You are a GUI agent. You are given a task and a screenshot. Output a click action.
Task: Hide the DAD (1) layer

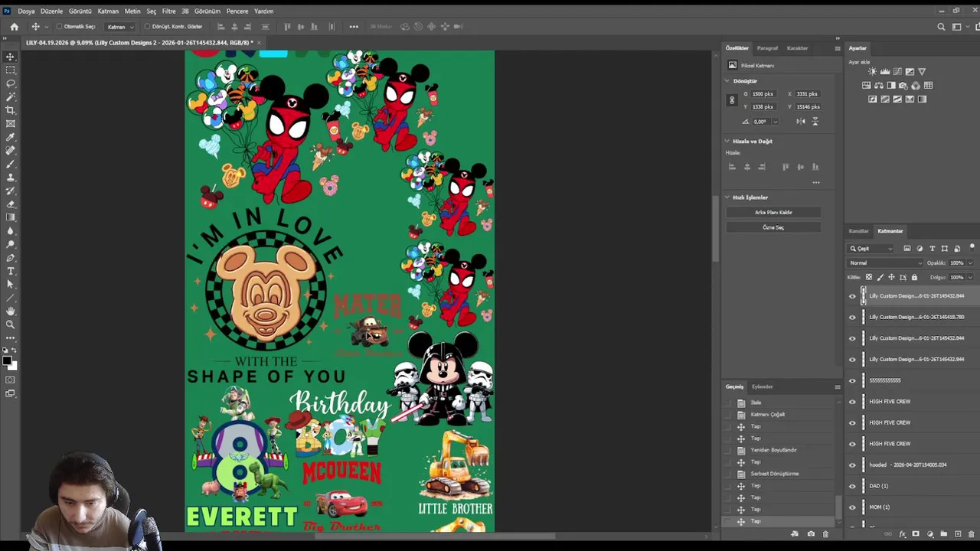click(x=852, y=486)
